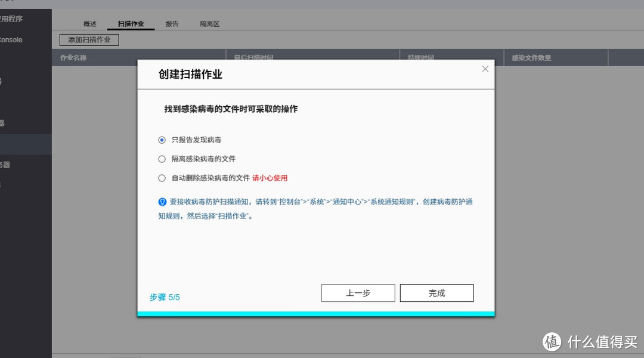Click the 添加扫描作业 button
Viewport: 644px width, 358px height.
coord(88,39)
